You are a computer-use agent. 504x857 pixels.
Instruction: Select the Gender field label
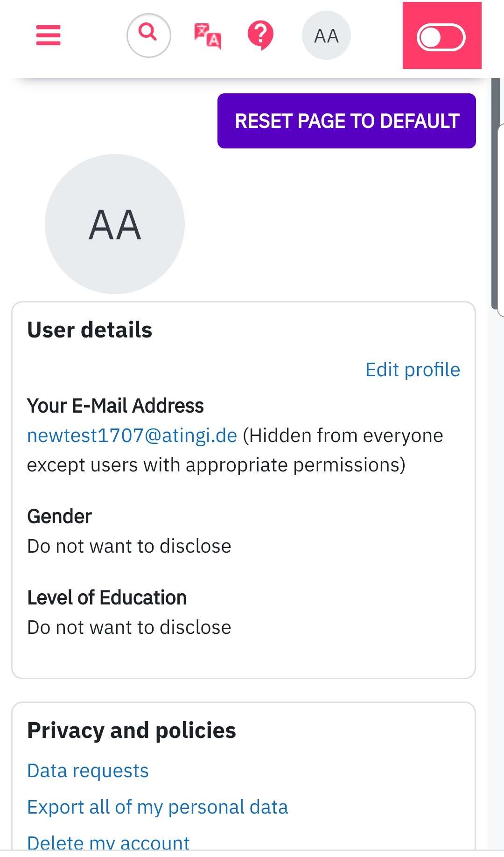click(x=59, y=517)
